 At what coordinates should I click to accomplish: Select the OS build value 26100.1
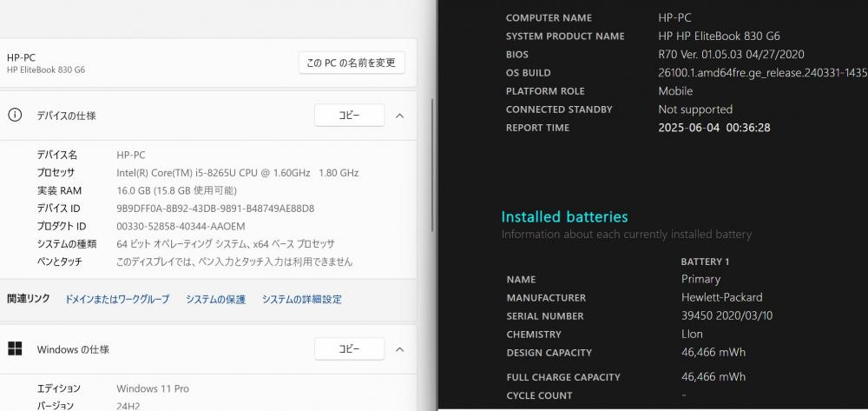763,73
